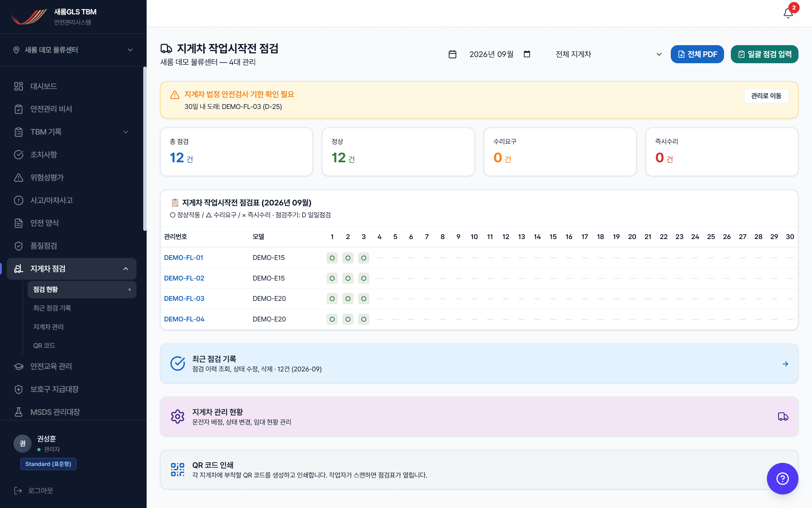Click the 품질점검 shield icon
The width and height of the screenshot is (812, 508).
pos(18,246)
